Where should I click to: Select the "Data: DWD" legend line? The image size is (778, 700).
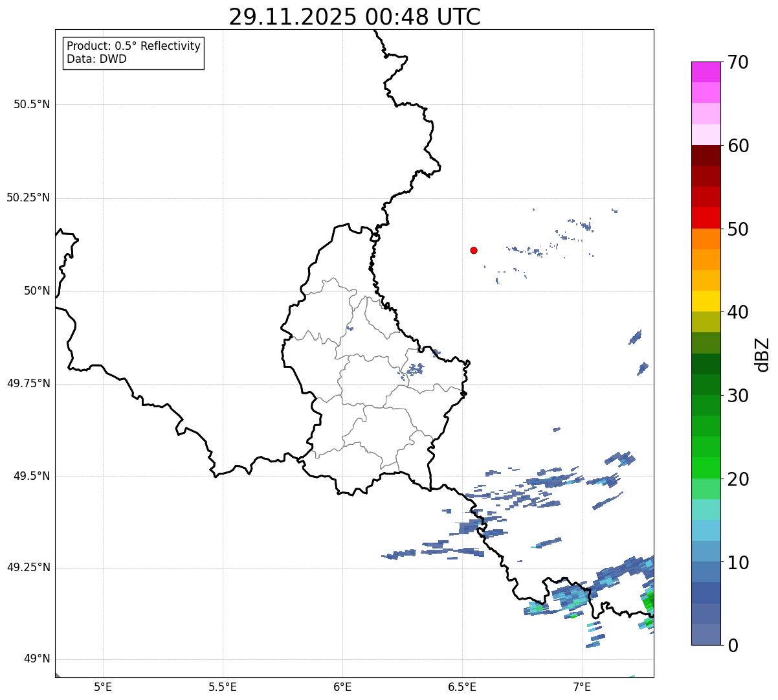pos(96,59)
